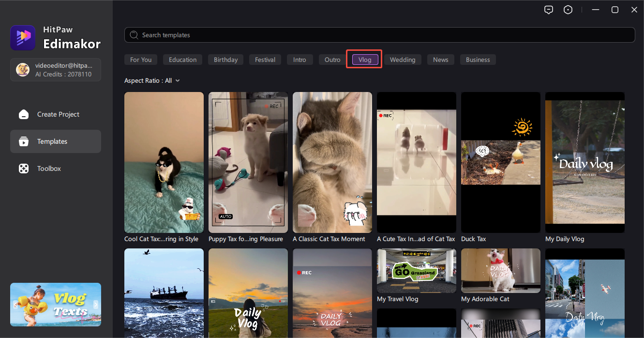Click the search magnifier icon
This screenshot has height=338, width=644.
point(134,35)
